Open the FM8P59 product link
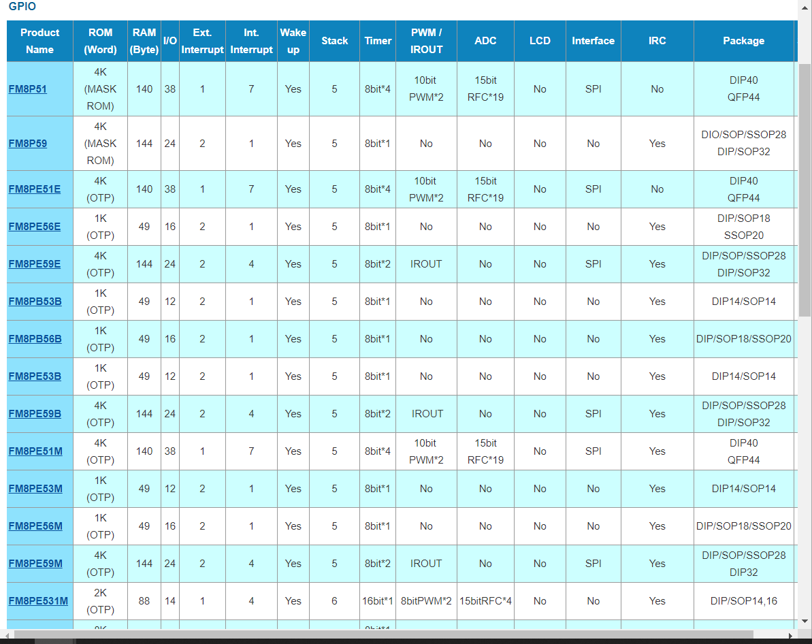 27,144
